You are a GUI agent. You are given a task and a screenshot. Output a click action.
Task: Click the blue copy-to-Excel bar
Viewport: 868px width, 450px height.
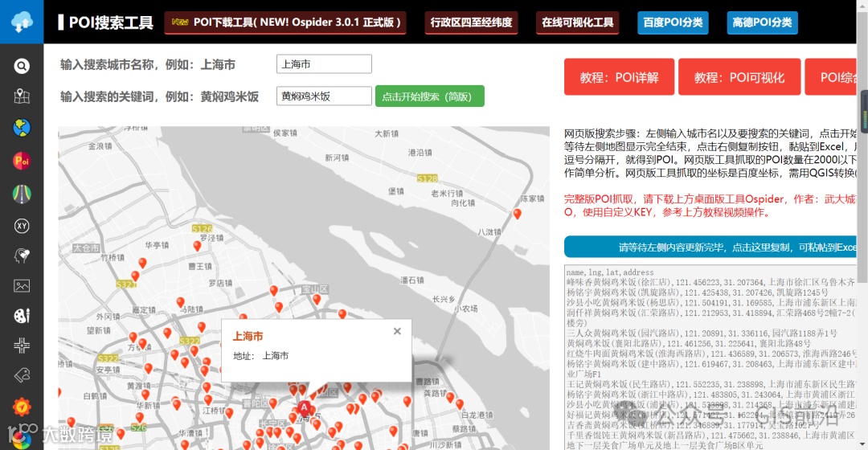tap(710, 247)
